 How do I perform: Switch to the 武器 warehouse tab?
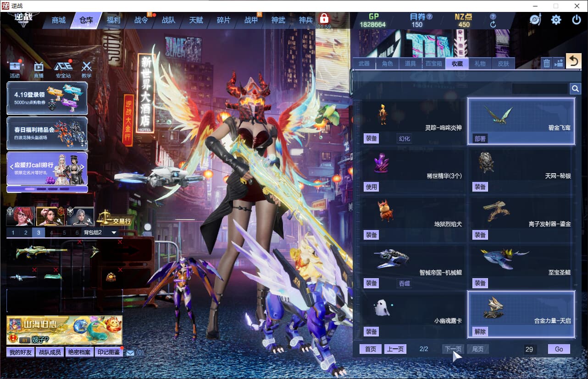click(x=364, y=64)
